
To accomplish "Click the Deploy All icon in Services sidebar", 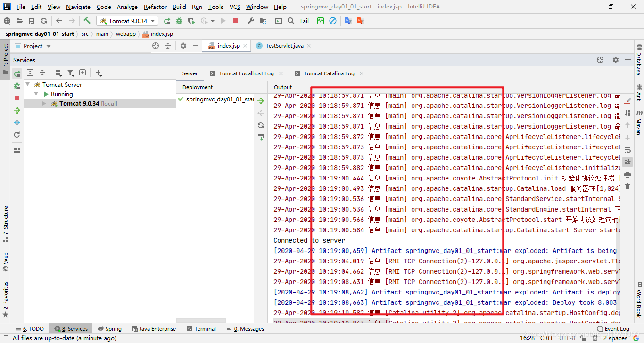I will pos(17,110).
